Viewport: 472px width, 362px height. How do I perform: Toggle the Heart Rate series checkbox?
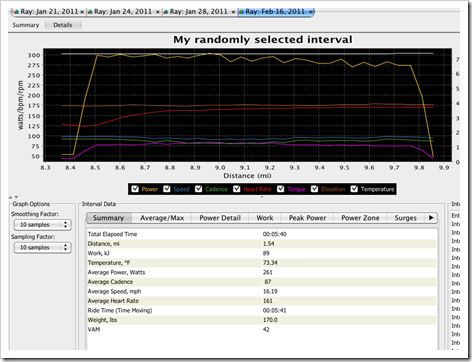[x=237, y=189]
